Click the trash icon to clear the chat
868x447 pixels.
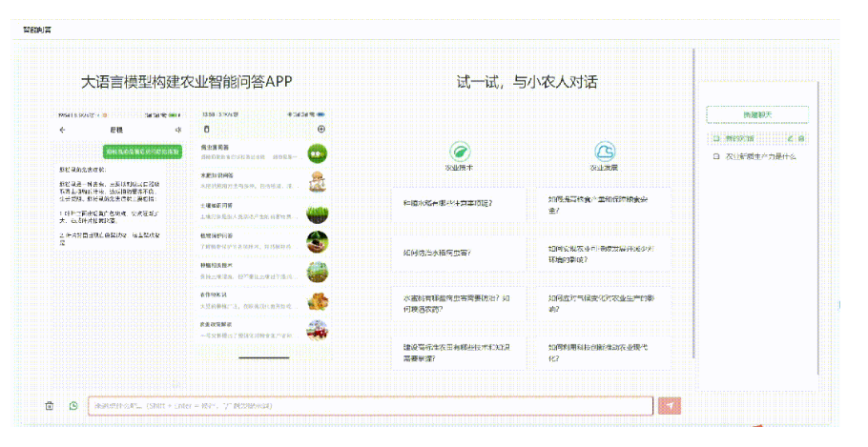click(50, 406)
